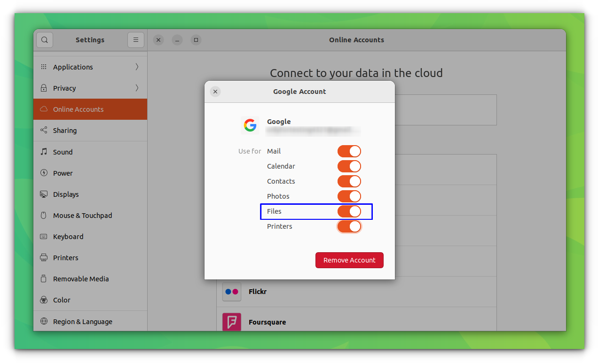Screen dimensions: 598x364
Task: Open the Settings hamburger menu
Action: (x=136, y=40)
